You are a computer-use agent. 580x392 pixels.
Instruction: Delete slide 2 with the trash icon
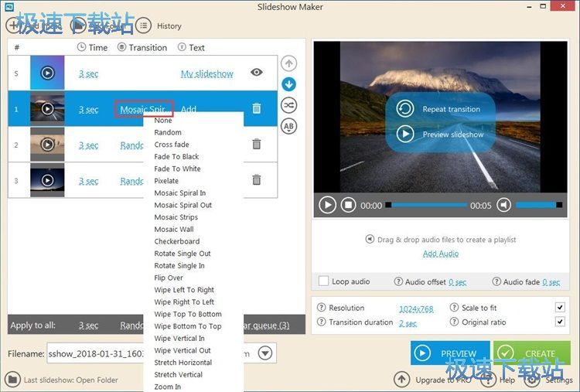[257, 145]
